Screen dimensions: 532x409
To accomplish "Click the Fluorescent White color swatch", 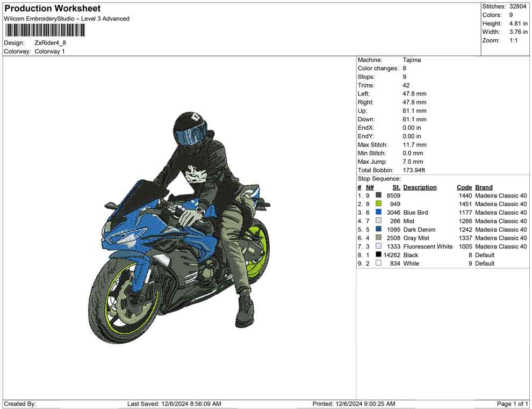I will click(x=379, y=246).
